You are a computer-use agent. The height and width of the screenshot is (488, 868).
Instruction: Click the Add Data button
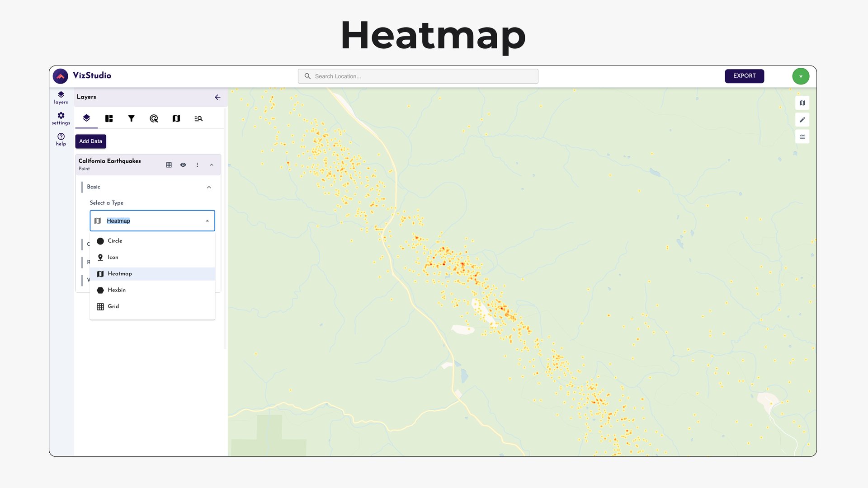point(90,141)
